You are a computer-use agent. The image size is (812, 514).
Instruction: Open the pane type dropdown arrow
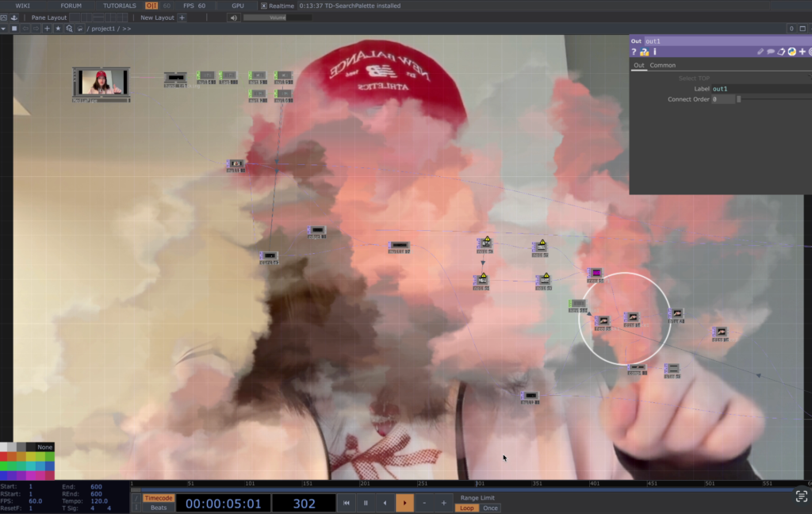pyautogui.click(x=3, y=29)
